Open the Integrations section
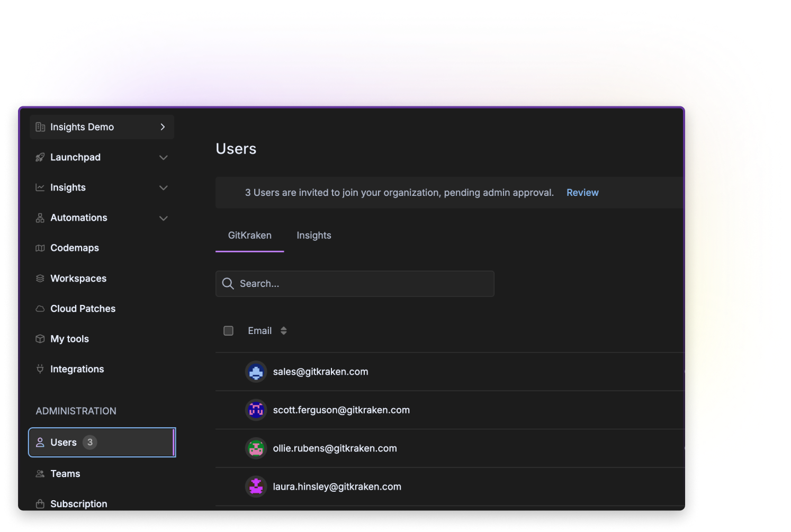791x532 pixels. (77, 369)
